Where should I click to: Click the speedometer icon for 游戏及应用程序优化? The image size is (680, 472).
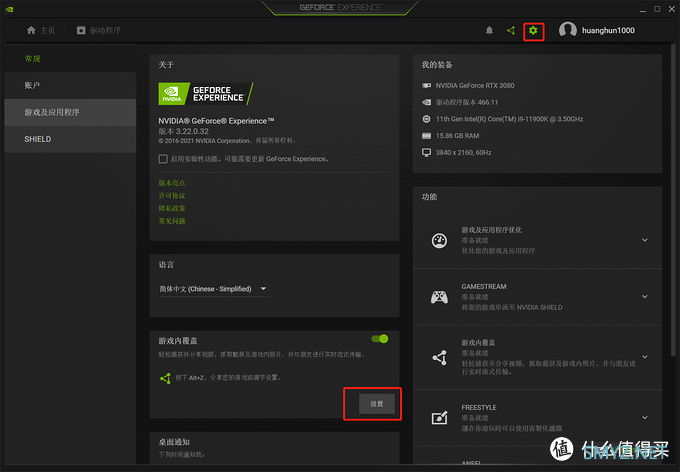pyautogui.click(x=439, y=240)
